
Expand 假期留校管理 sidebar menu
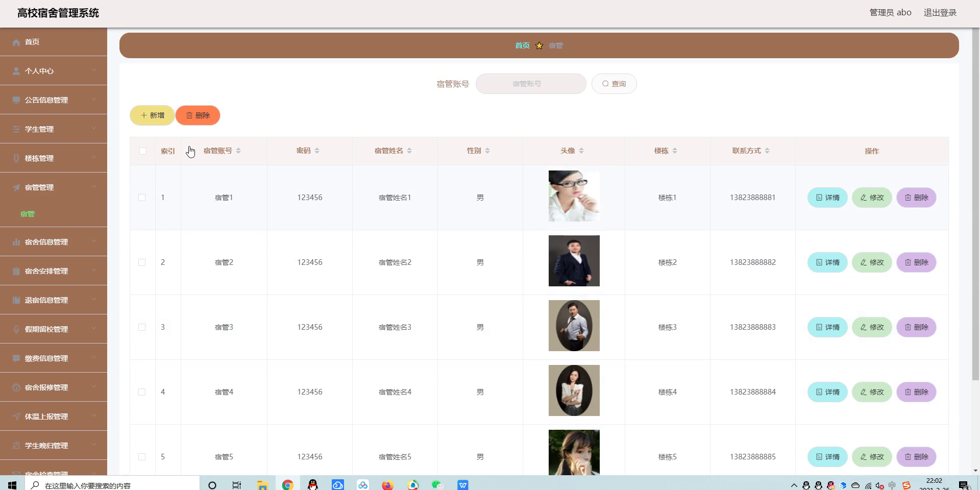tap(54, 329)
